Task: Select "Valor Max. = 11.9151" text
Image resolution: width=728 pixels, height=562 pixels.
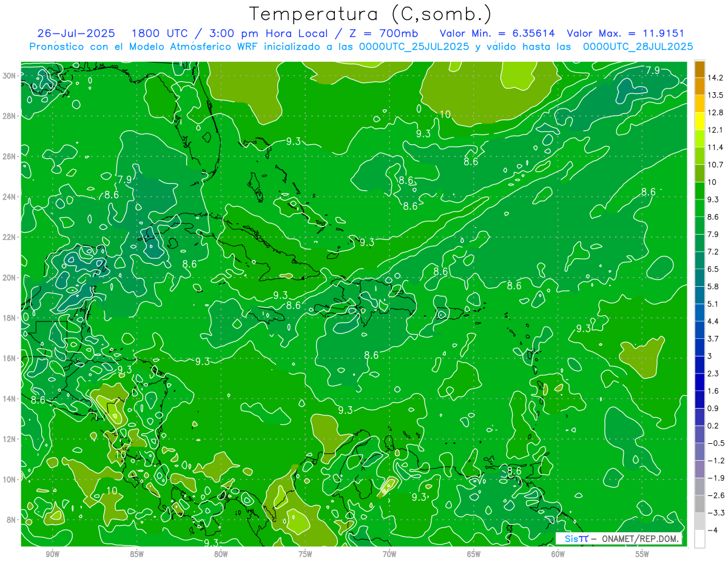Action: [625, 33]
